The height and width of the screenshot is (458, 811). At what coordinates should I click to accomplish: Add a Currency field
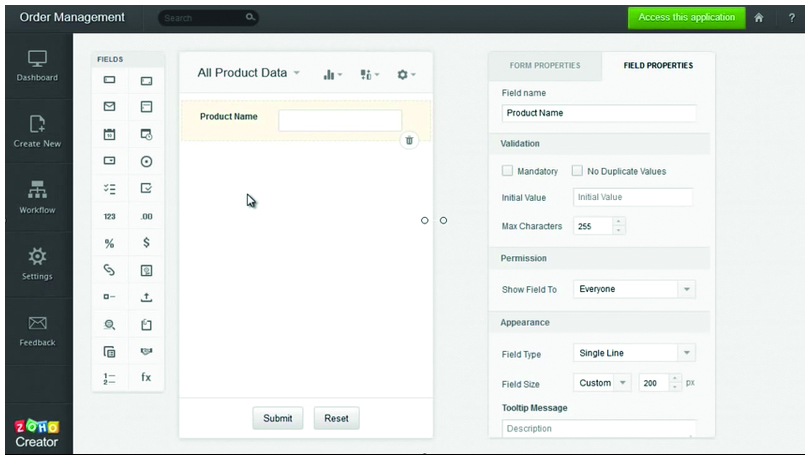pyautogui.click(x=146, y=242)
